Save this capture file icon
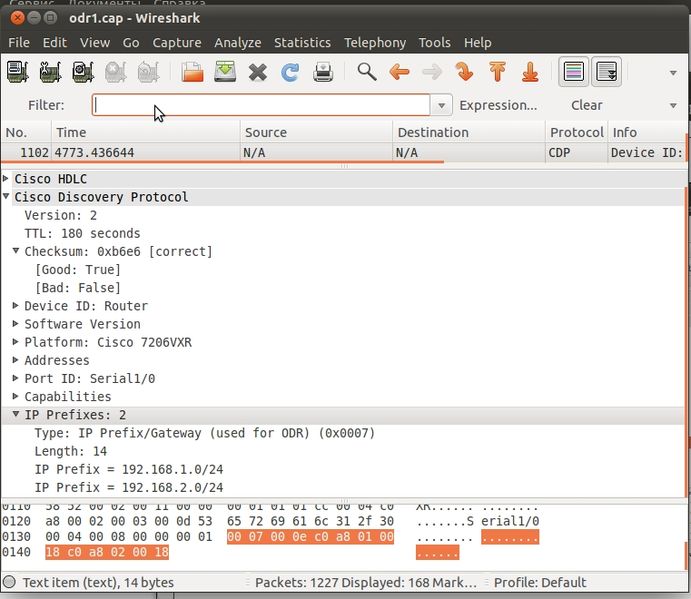The height and width of the screenshot is (599, 691). click(225, 71)
